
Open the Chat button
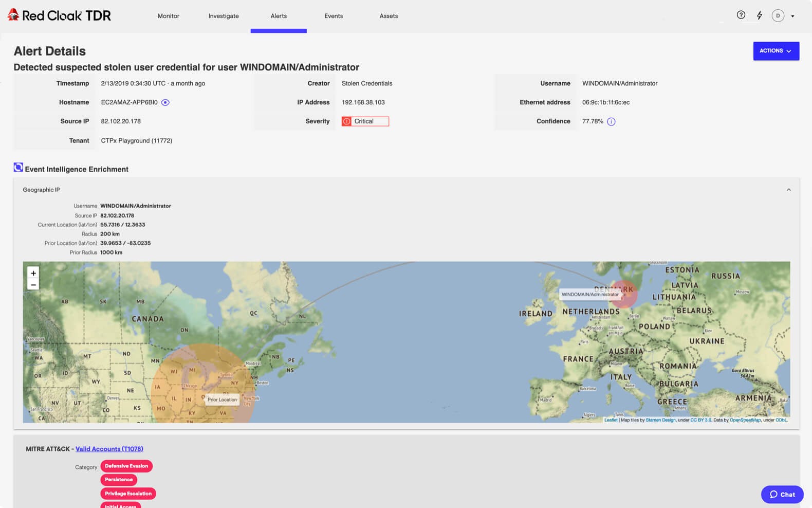click(782, 495)
